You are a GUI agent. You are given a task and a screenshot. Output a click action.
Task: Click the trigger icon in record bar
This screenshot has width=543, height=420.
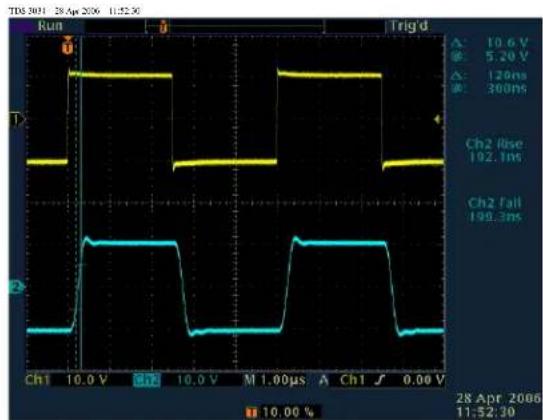click(x=163, y=27)
